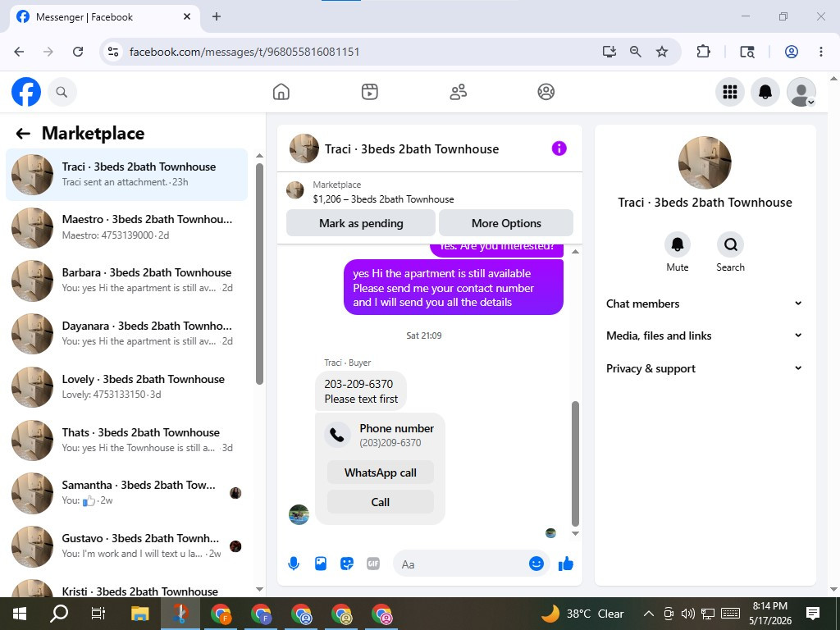
Task: Open a new browser tab
Action: (x=217, y=16)
